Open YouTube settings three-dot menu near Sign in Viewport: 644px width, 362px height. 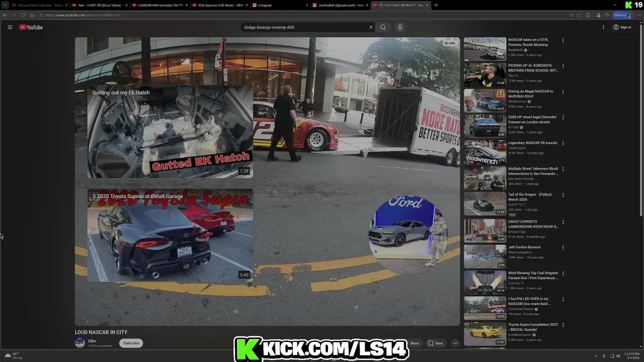tap(603, 27)
